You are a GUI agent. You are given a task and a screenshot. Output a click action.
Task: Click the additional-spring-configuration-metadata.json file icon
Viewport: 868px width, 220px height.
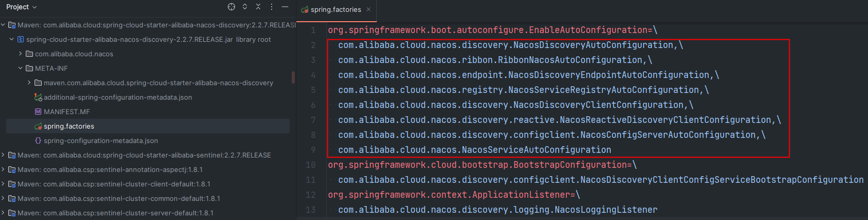coord(38,97)
